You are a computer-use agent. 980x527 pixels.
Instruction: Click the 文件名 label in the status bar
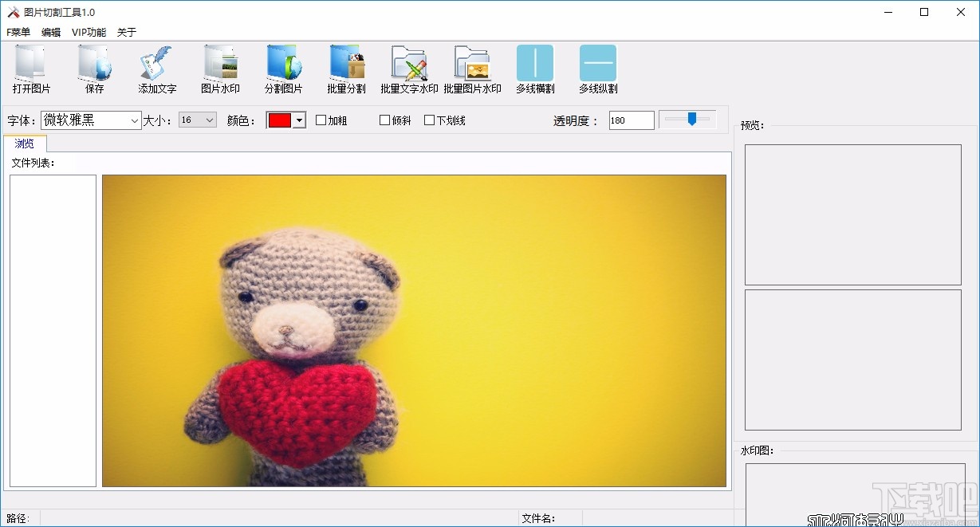coord(538,518)
